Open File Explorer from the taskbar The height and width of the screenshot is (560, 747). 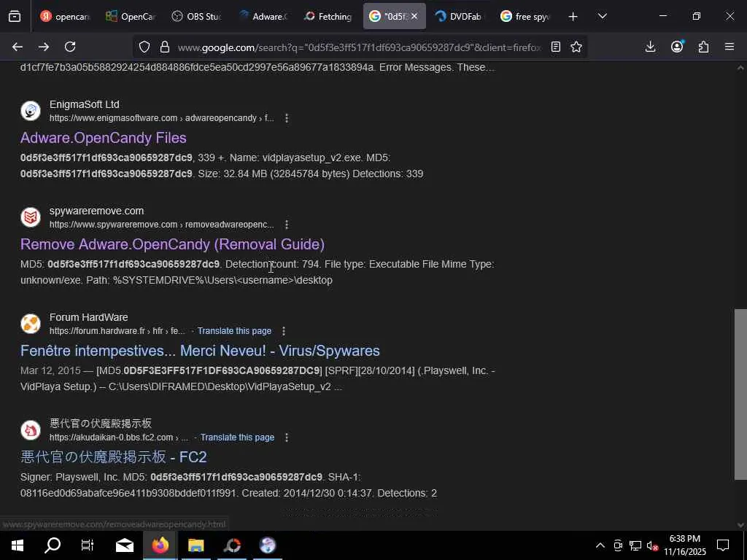click(x=196, y=545)
